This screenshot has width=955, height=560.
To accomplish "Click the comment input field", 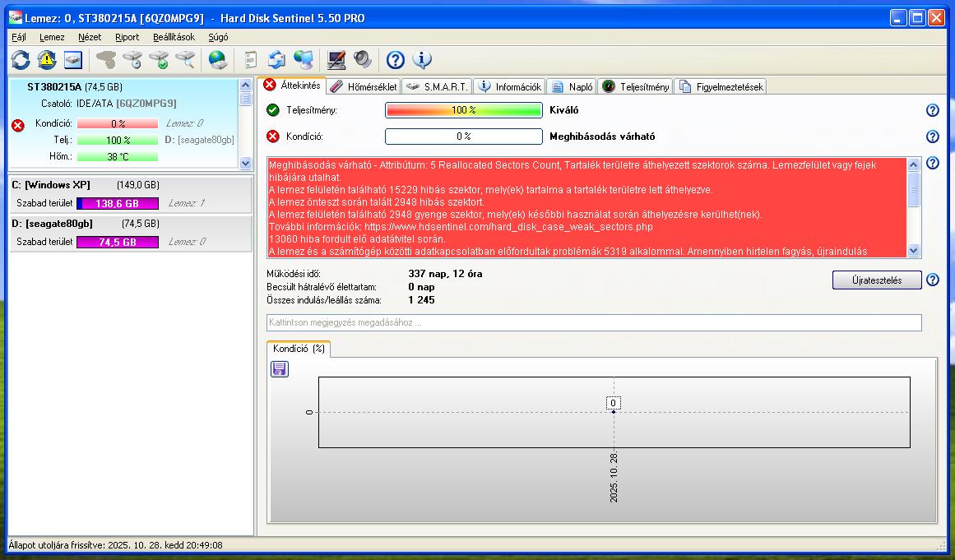I will (593, 322).
